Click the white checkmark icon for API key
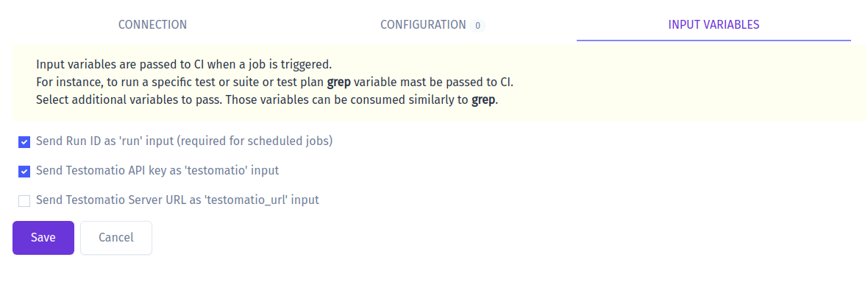 coord(24,172)
